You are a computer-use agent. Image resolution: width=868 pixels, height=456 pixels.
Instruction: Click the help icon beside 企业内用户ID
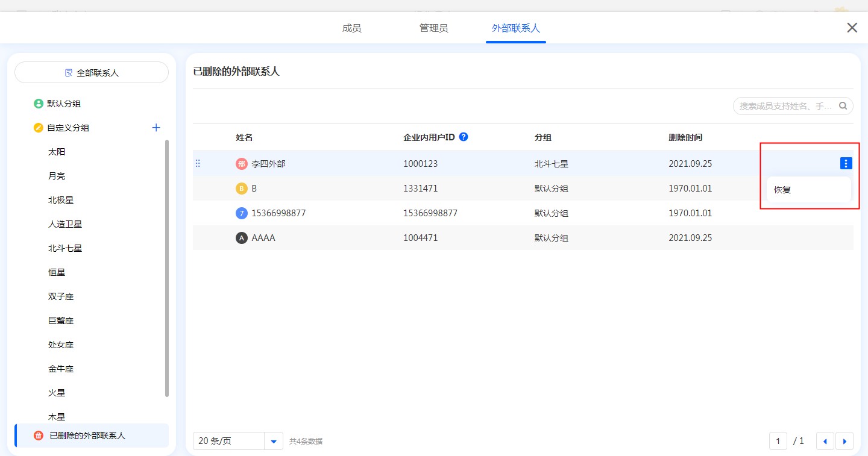pyautogui.click(x=464, y=137)
